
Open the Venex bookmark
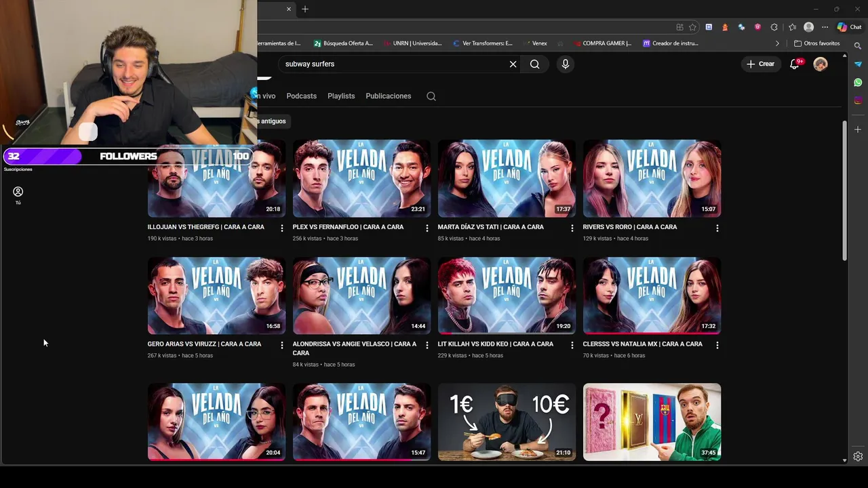pyautogui.click(x=534, y=43)
